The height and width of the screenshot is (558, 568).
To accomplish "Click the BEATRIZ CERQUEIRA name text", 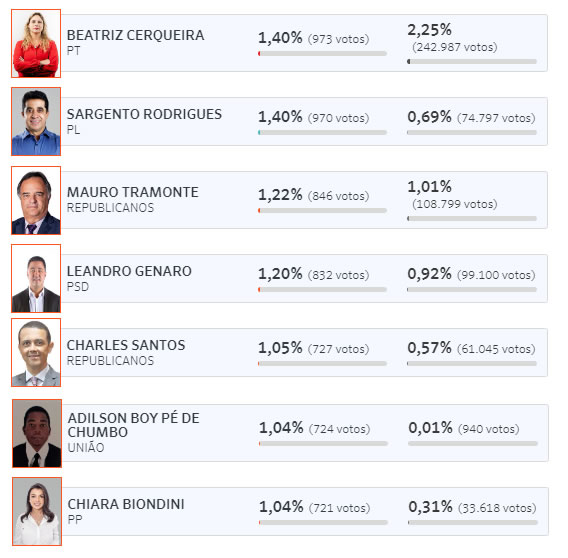I will 135,36.
